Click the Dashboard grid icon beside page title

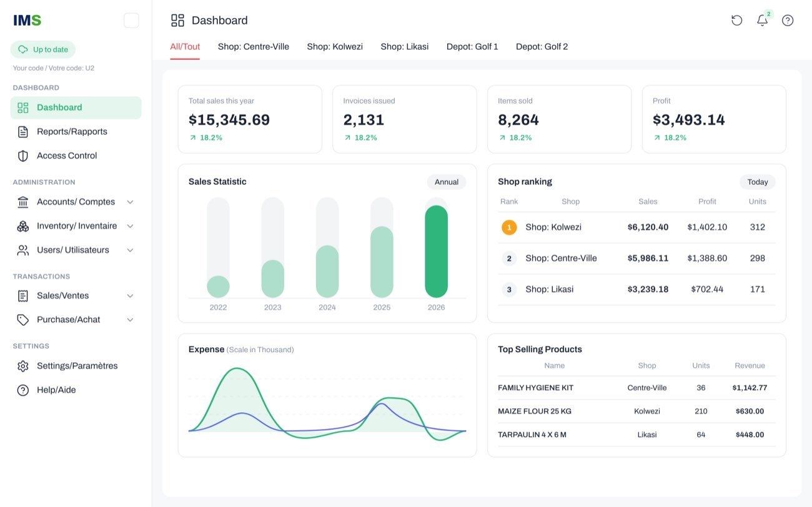177,21
